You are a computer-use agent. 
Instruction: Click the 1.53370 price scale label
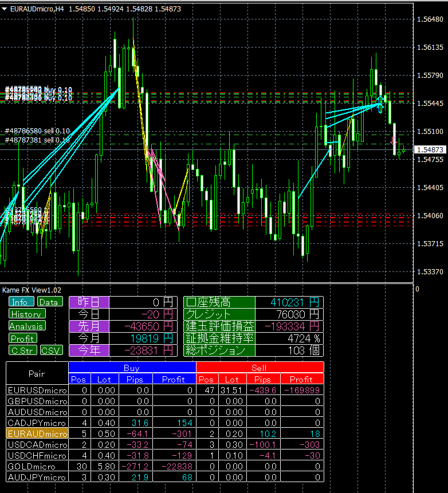click(x=430, y=271)
